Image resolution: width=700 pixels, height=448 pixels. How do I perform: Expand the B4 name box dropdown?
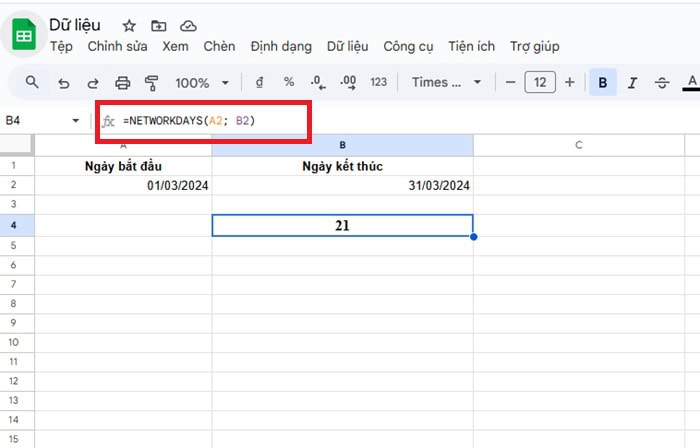[76, 121]
